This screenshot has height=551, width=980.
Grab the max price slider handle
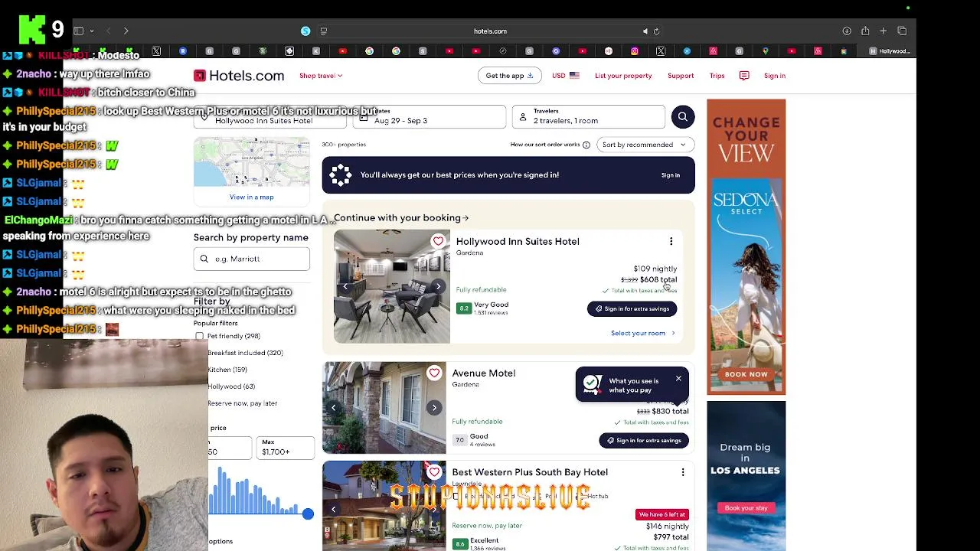308,514
